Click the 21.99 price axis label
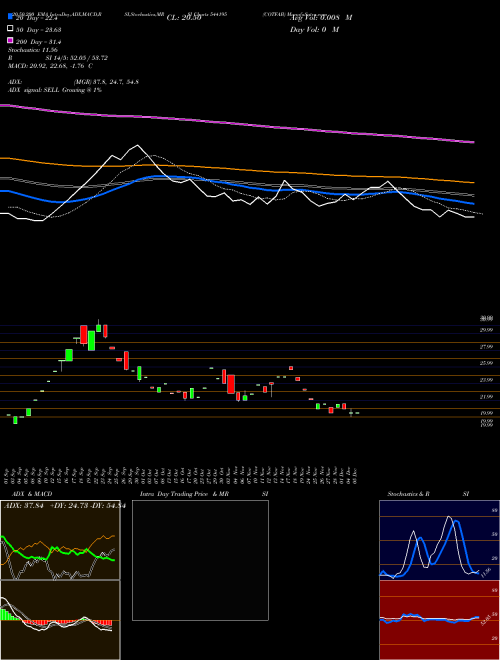This screenshot has height=660, width=500. point(486,397)
